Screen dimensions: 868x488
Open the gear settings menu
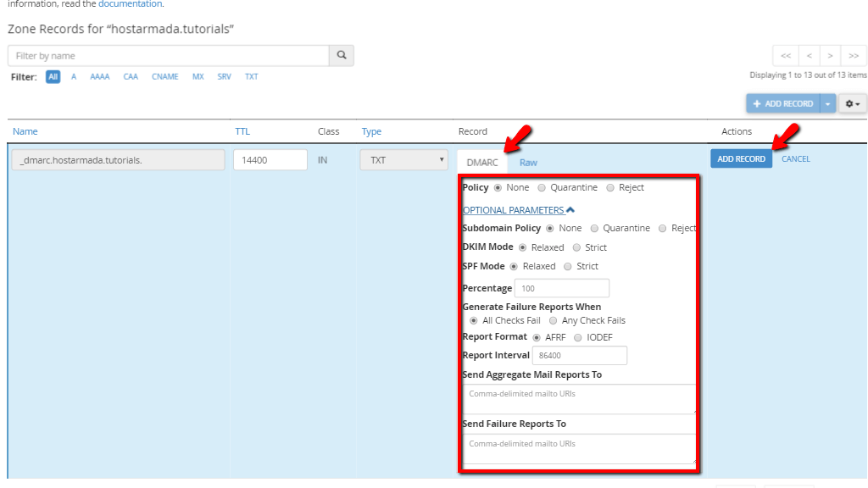(x=853, y=103)
